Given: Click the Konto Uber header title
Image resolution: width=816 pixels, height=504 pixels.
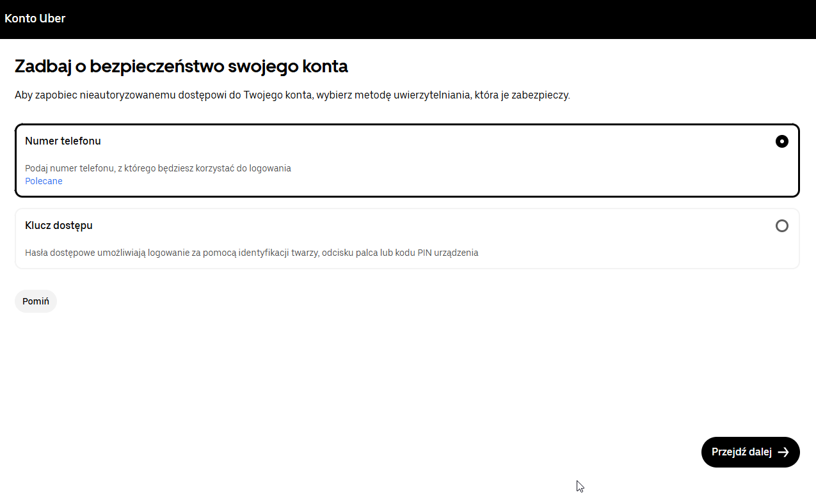Looking at the screenshot, I should [35, 19].
